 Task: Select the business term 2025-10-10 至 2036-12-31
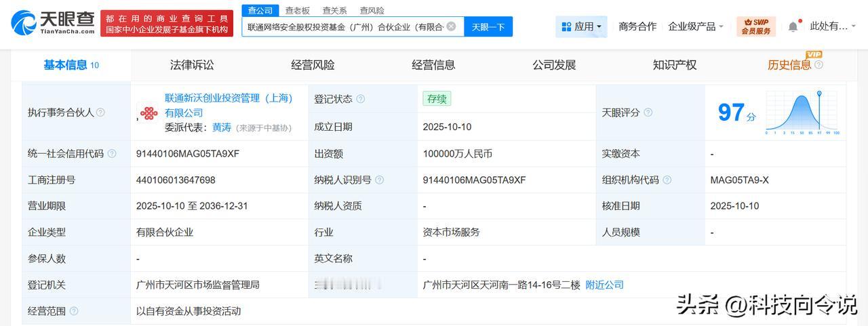tap(193, 205)
